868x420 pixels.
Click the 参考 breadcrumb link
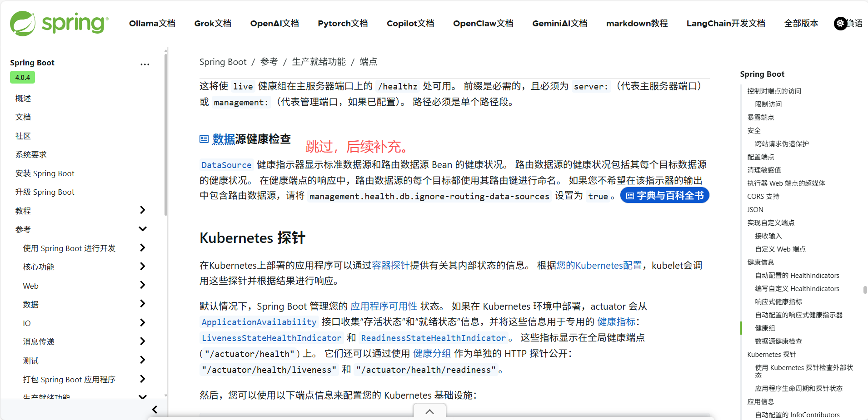[x=269, y=62]
